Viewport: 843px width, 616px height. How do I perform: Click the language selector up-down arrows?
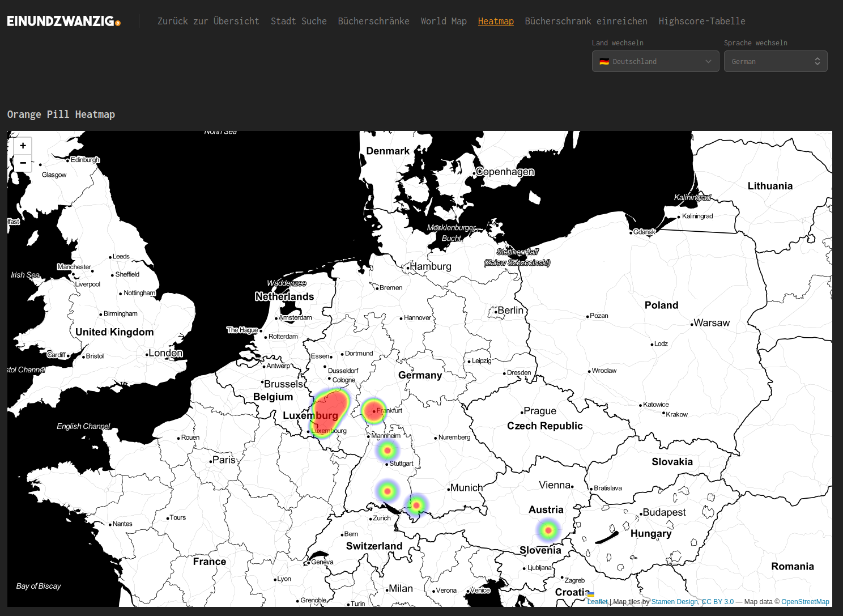[x=817, y=61]
